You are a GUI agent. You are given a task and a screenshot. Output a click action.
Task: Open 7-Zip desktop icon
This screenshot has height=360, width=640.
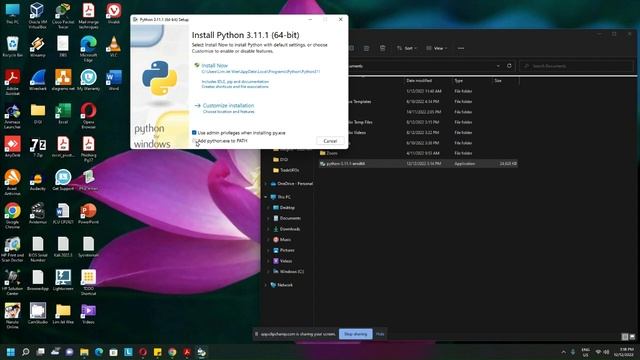[x=38, y=147]
